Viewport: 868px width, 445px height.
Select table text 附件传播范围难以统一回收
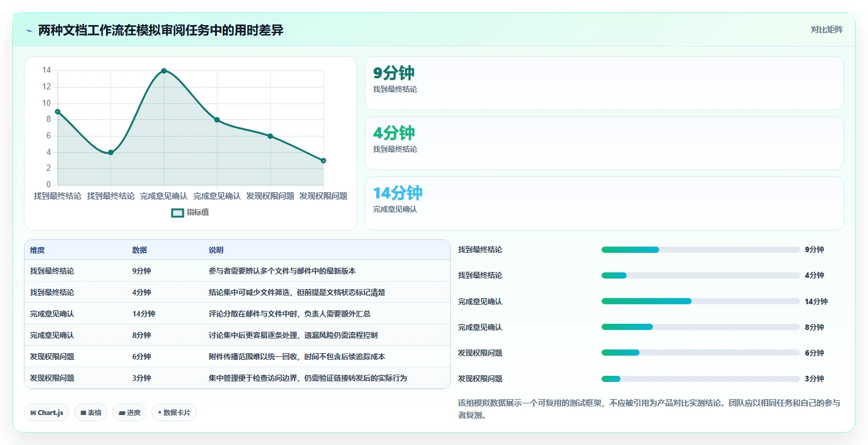[252, 357]
